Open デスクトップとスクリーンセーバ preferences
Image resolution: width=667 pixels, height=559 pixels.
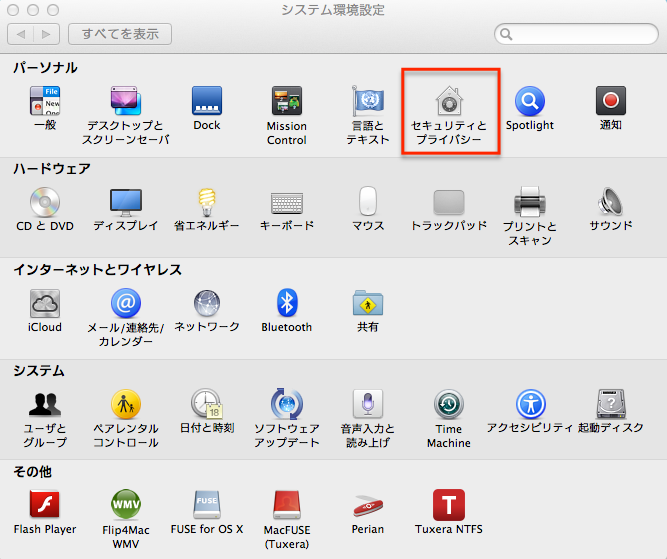(125, 101)
